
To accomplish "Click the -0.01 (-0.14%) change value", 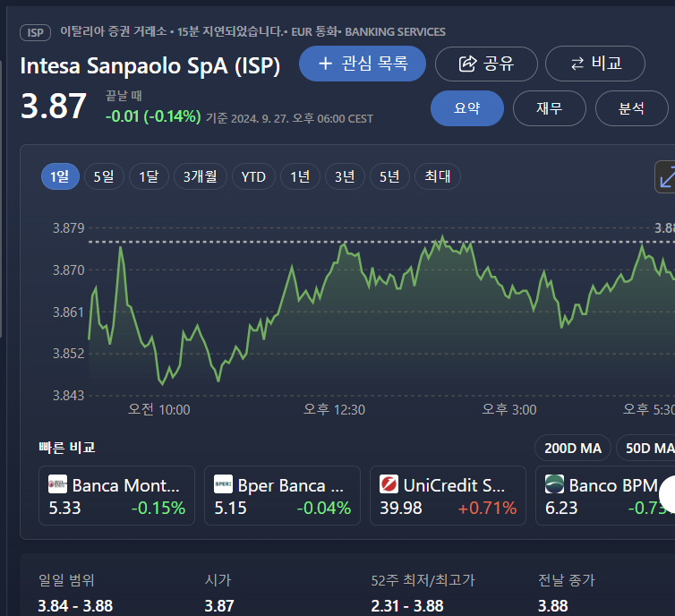I will pos(153,116).
